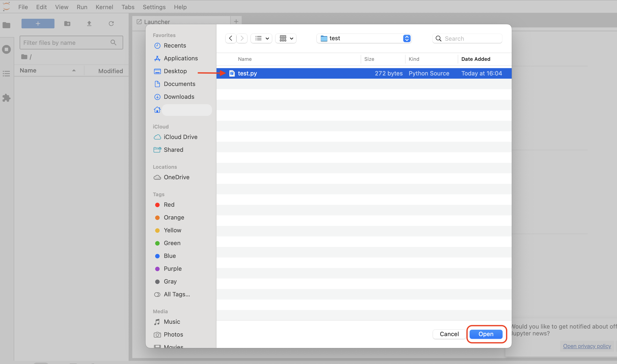Viewport: 617px width, 364px height.
Task: Sort file dialog by Name column
Action: pyautogui.click(x=245, y=59)
